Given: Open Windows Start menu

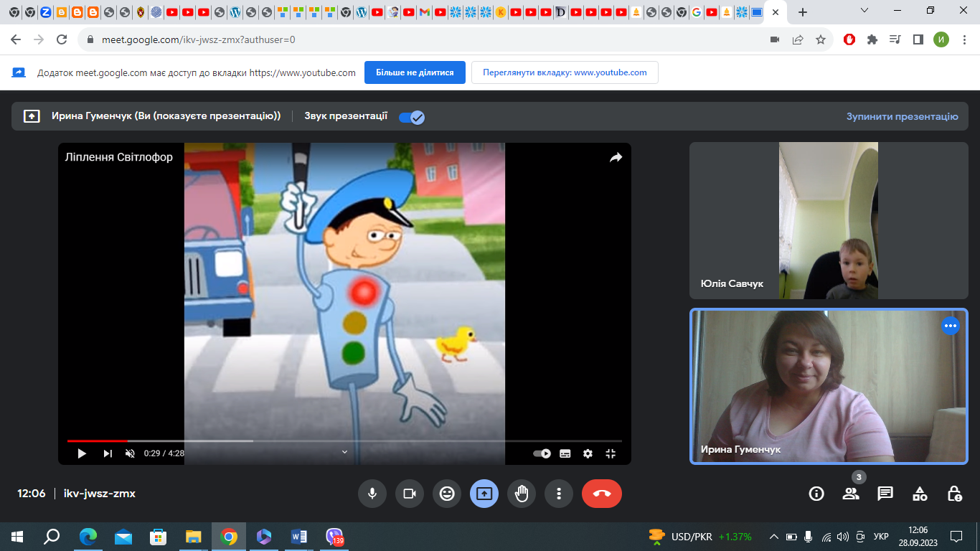Looking at the screenshot, I should pos(17,536).
